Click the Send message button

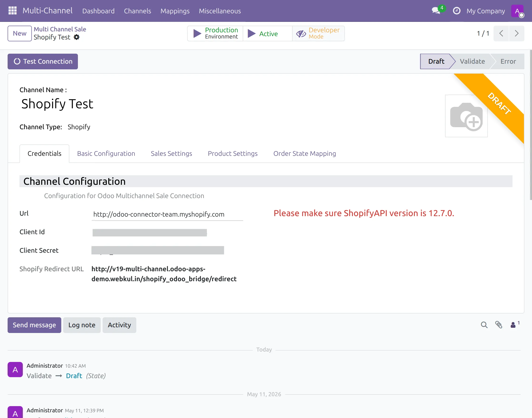tap(34, 325)
